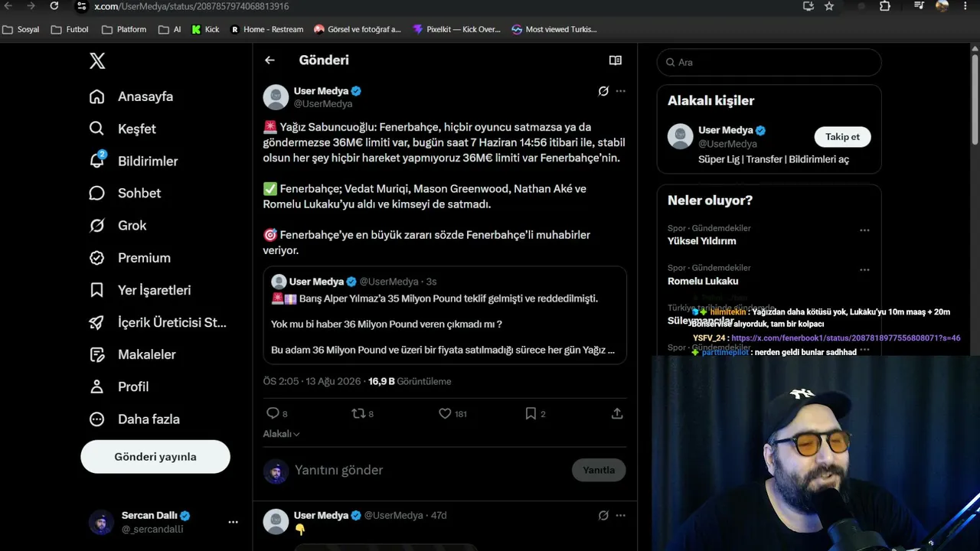Click the Gönderi yayınla button
This screenshot has height=551, width=980.
click(x=155, y=457)
